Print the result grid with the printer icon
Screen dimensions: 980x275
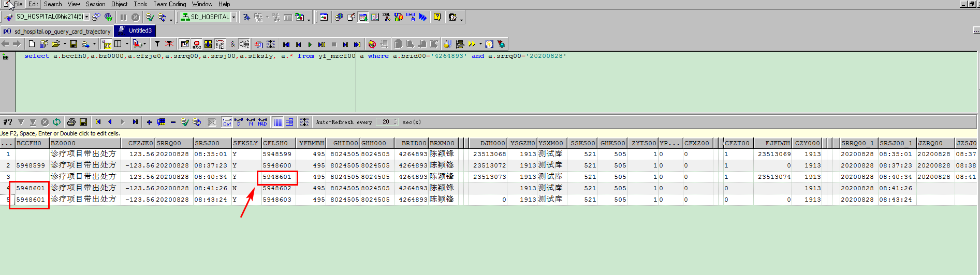point(71,122)
